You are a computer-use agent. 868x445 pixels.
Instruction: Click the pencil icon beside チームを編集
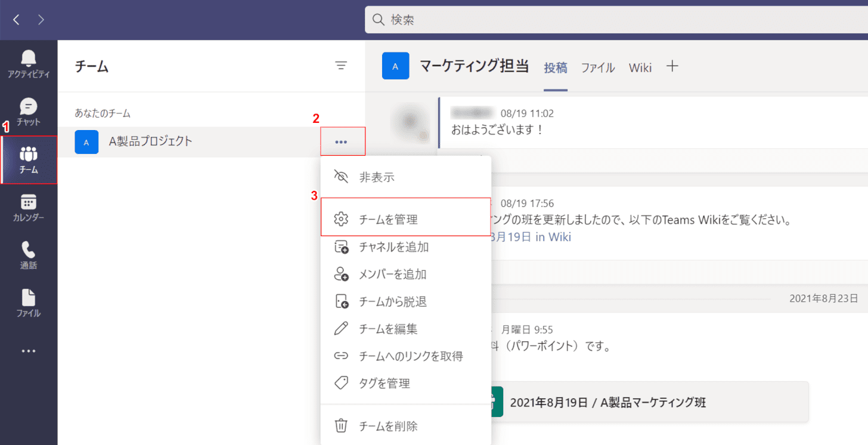click(x=341, y=329)
